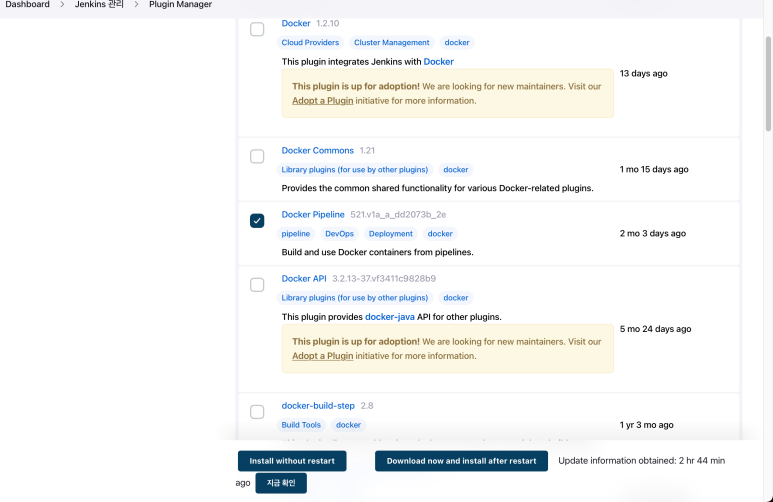Open the Docker Commons plugin link
The image size is (773, 502).
[317, 150]
